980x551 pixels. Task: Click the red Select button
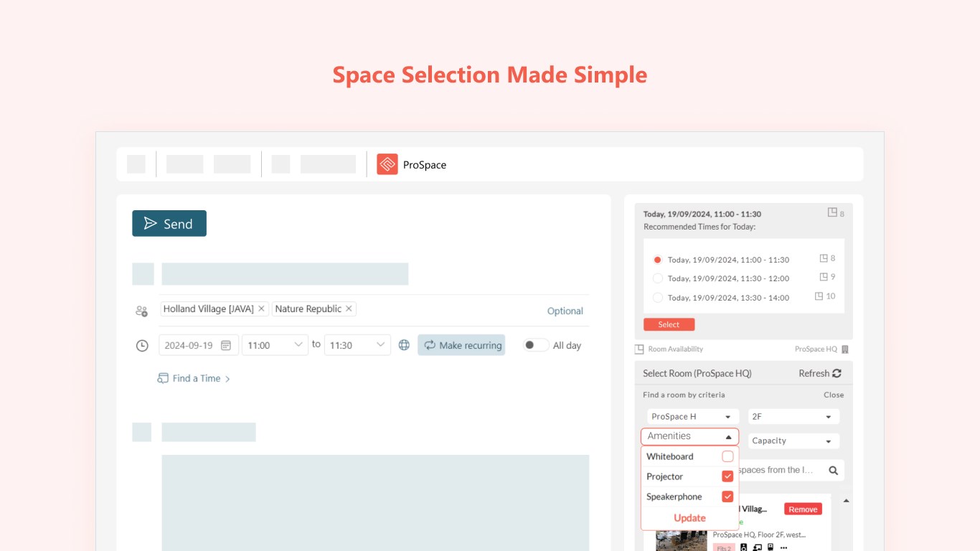click(x=669, y=324)
